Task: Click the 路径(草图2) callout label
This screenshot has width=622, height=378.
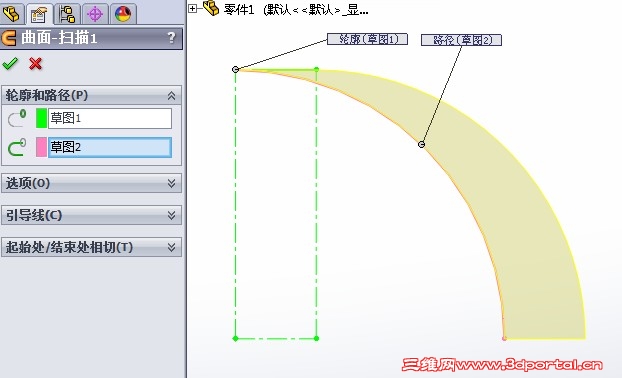Action: pyautogui.click(x=461, y=40)
